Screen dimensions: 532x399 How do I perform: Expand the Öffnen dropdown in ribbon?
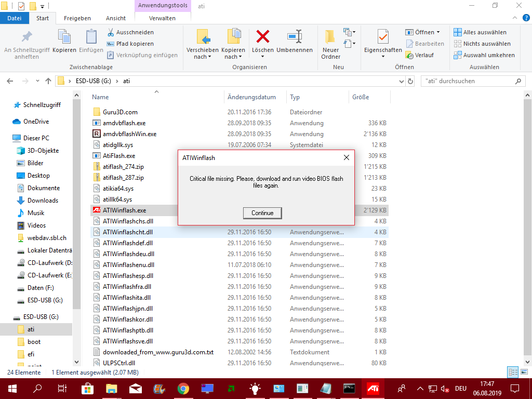click(438, 32)
